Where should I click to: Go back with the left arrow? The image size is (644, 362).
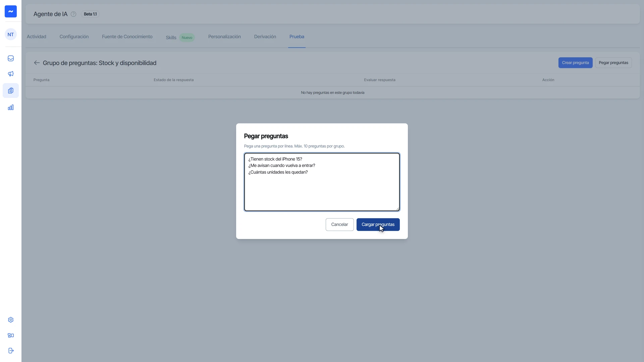[37, 63]
